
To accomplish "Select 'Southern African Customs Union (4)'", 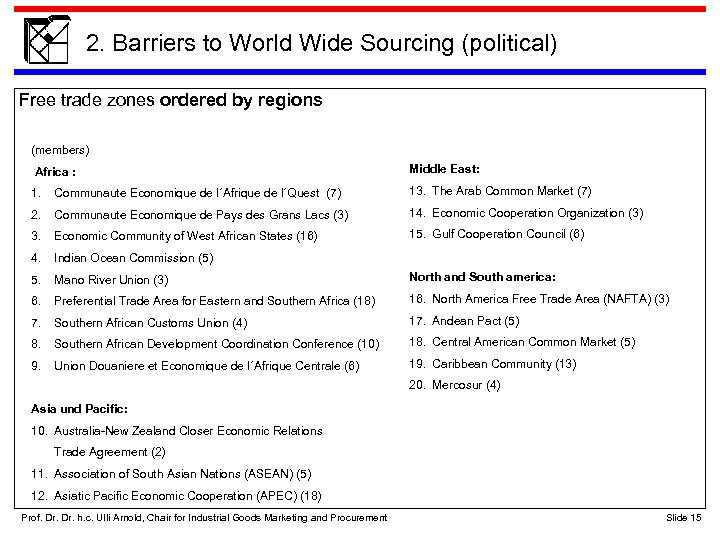I will (x=151, y=323).
